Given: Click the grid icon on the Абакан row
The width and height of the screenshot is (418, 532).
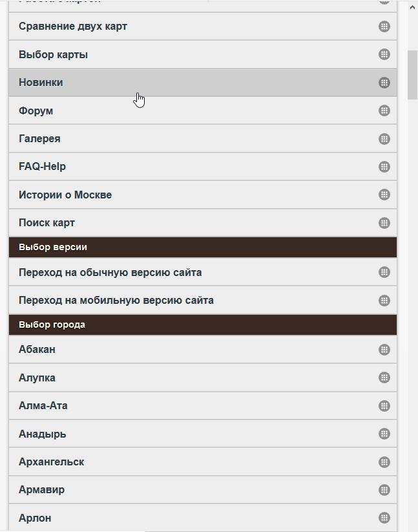Looking at the screenshot, I should 384,349.
